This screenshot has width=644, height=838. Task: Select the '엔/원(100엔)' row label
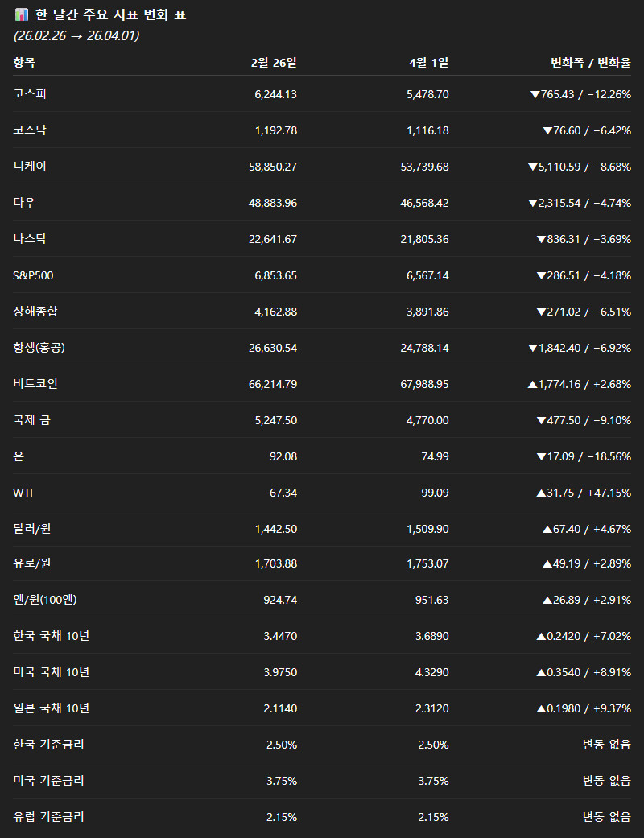point(45,601)
